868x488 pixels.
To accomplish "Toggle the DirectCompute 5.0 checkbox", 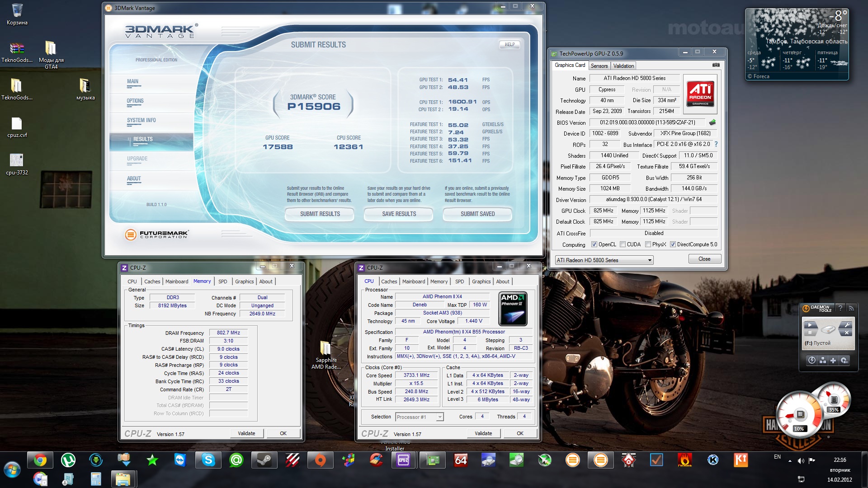I will pyautogui.click(x=673, y=244).
